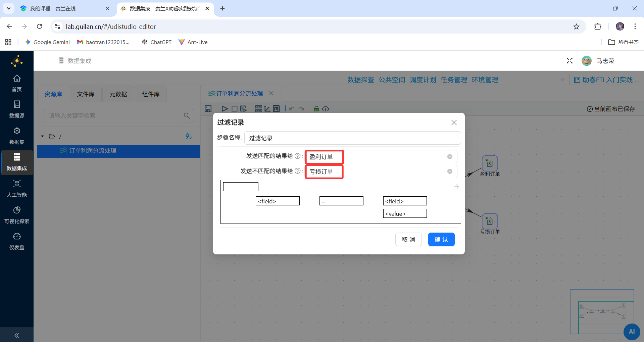Select 订单利润分流处理 in the resource tree
Screen dimensions: 644x342
point(118,151)
